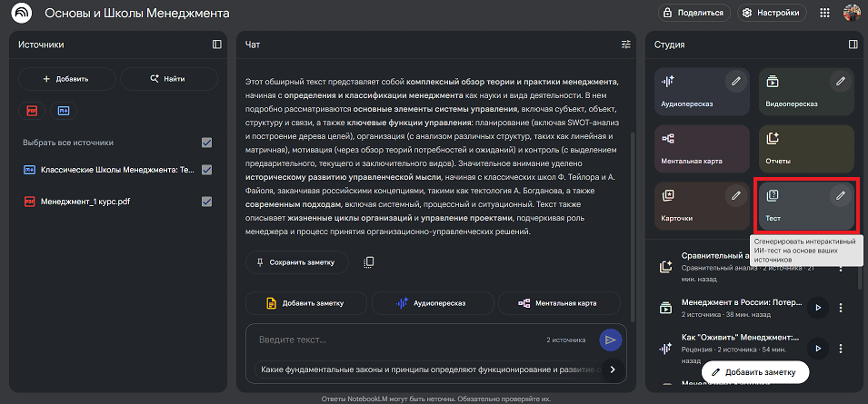Collapse the Студия panel
The width and height of the screenshot is (868, 404).
pos(853,44)
